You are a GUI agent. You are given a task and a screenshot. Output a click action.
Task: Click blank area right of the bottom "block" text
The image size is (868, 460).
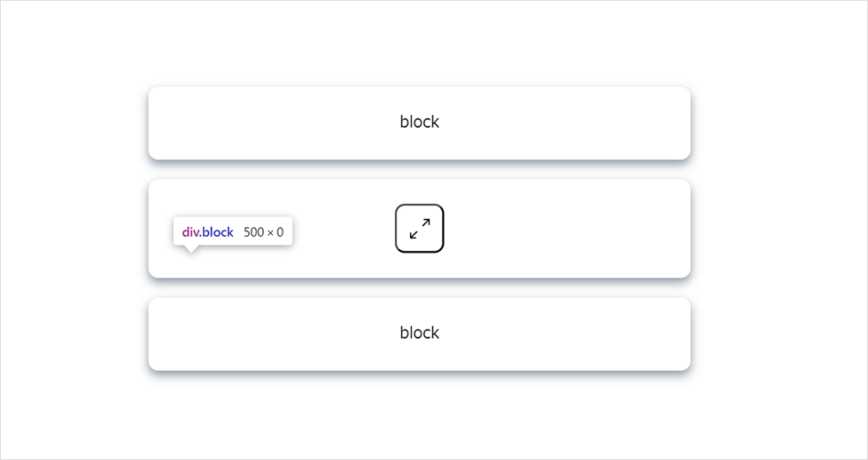pyautogui.click(x=565, y=333)
